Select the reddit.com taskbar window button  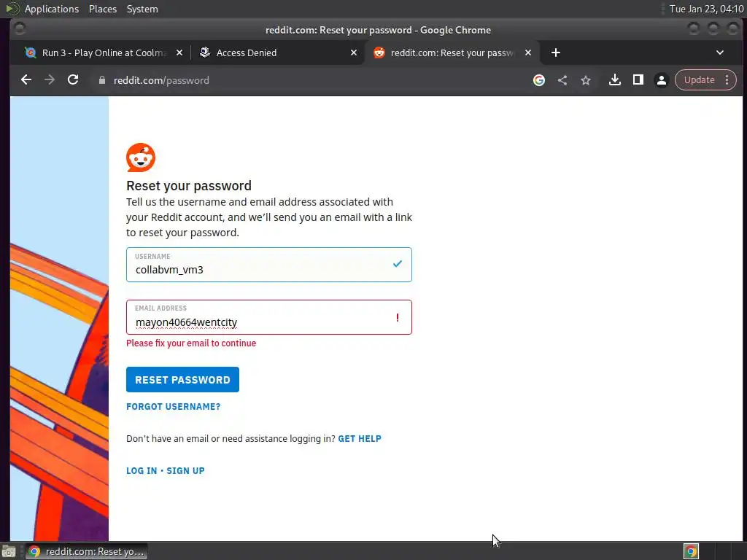[86, 551]
